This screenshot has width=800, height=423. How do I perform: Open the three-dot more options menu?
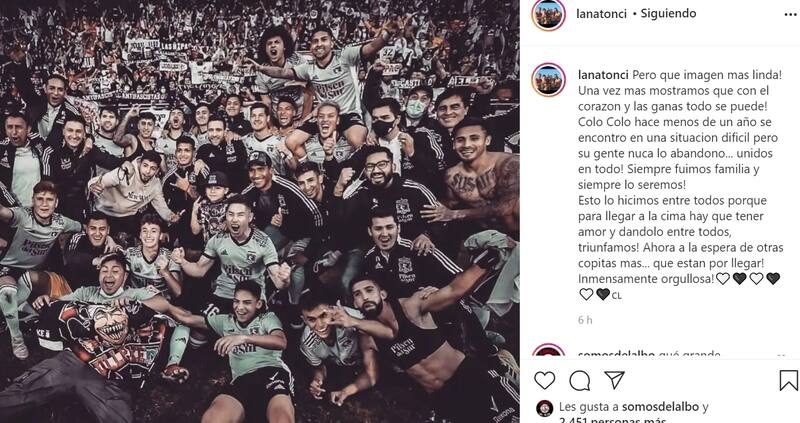click(x=790, y=15)
